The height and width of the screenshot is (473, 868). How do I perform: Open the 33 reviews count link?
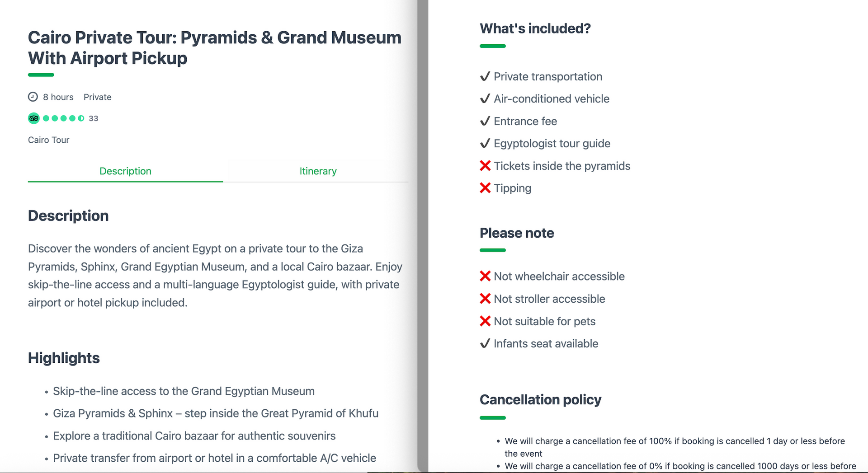click(94, 118)
